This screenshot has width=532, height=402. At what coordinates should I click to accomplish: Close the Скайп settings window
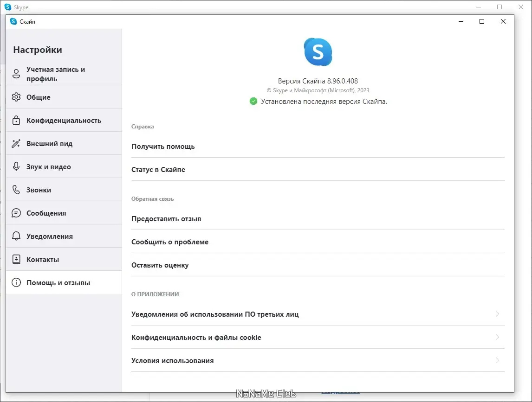pos(503,21)
